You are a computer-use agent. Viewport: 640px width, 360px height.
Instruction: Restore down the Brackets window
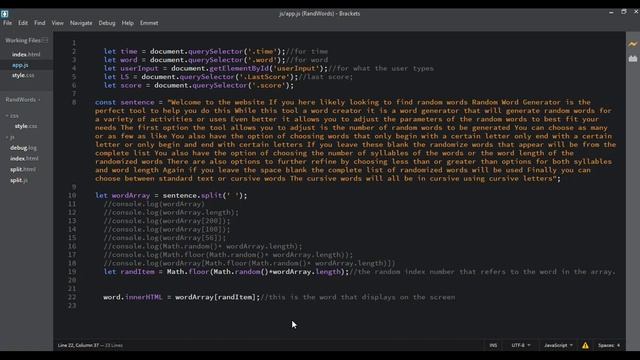[624, 12]
